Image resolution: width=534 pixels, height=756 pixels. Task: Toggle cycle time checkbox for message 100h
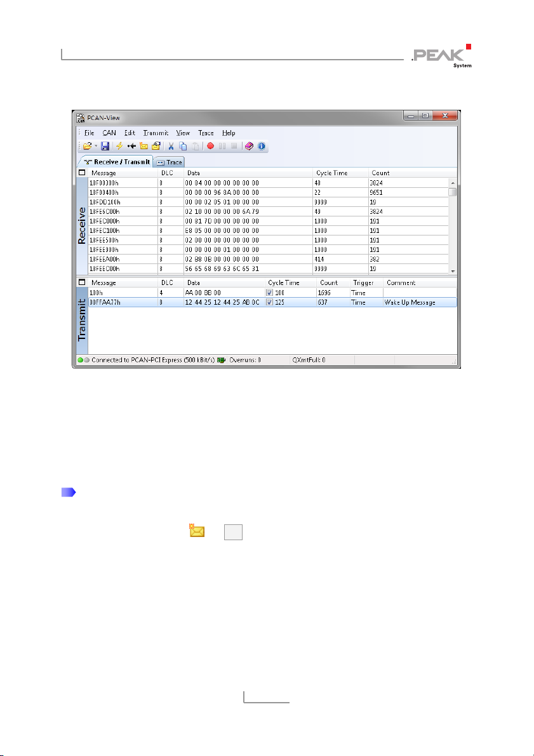tap(270, 293)
